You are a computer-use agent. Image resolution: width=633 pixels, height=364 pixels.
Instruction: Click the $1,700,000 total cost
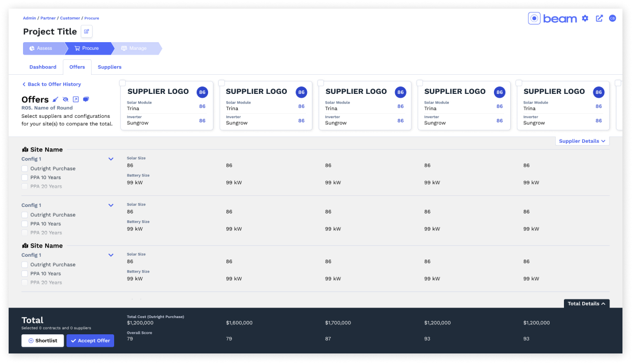(x=338, y=323)
